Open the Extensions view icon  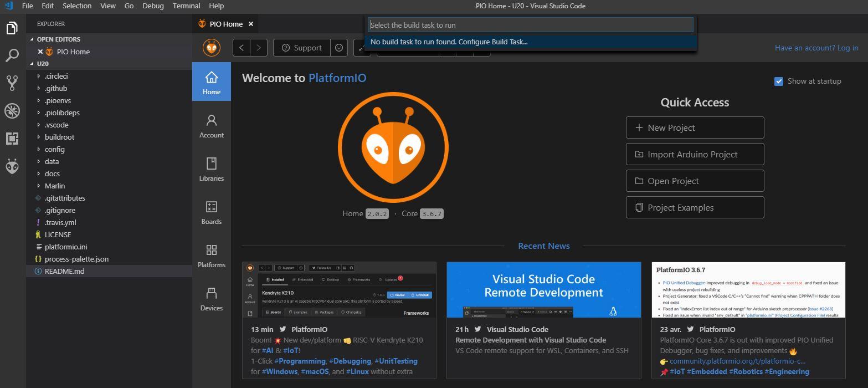12,138
